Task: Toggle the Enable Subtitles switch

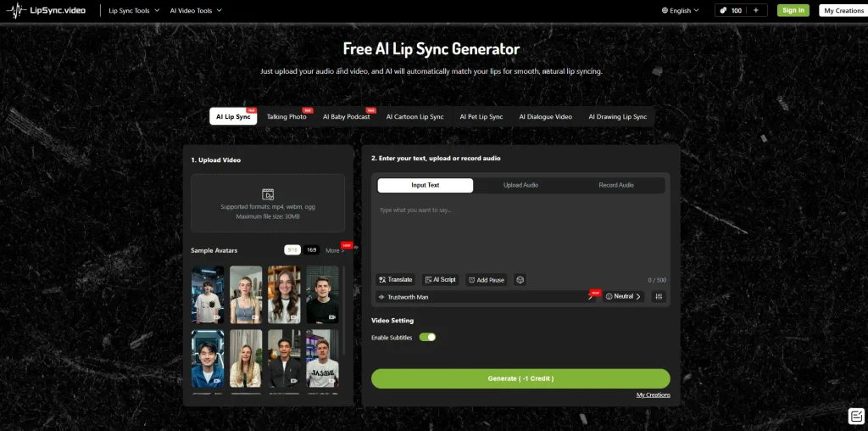Action: coord(427,337)
